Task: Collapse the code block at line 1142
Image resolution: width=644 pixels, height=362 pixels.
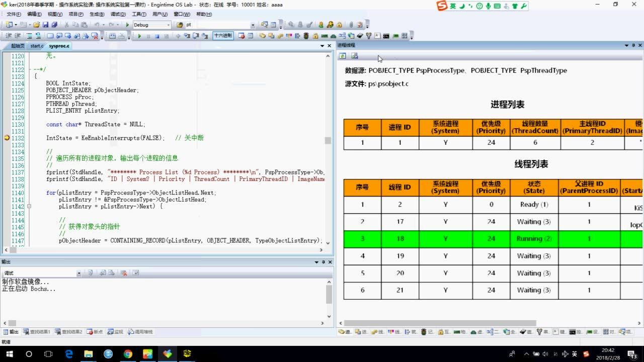Action: coord(29,206)
